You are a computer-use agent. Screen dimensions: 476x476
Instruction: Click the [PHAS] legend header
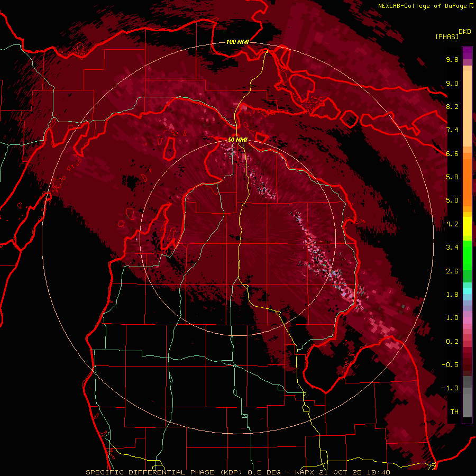[447, 36]
